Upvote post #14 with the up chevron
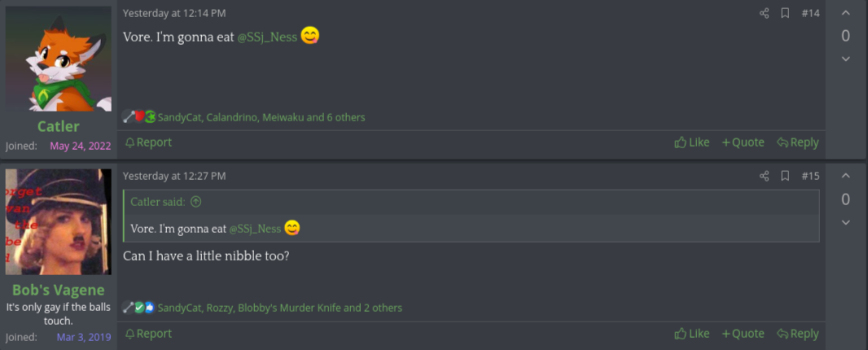The width and height of the screenshot is (868, 350). (845, 13)
